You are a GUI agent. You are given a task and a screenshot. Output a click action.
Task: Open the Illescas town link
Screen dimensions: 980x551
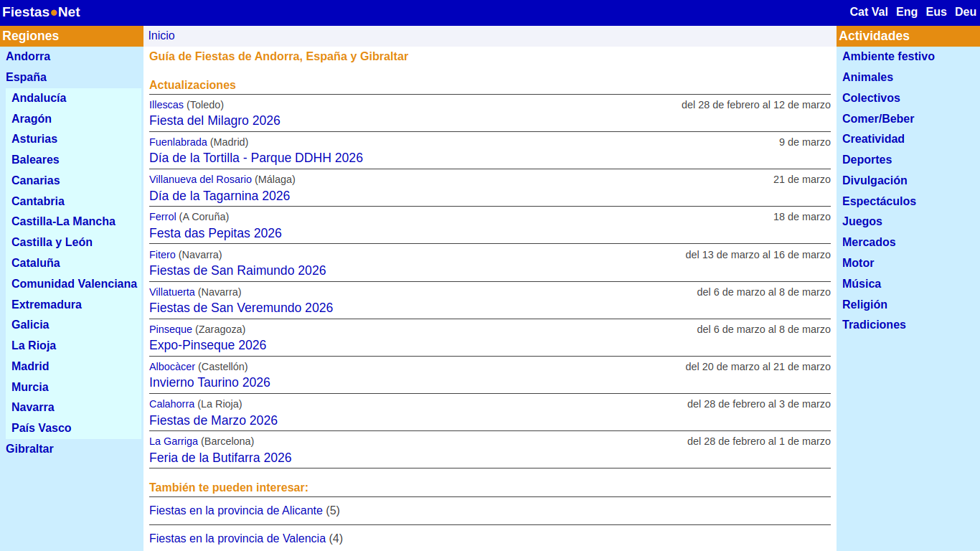click(166, 105)
